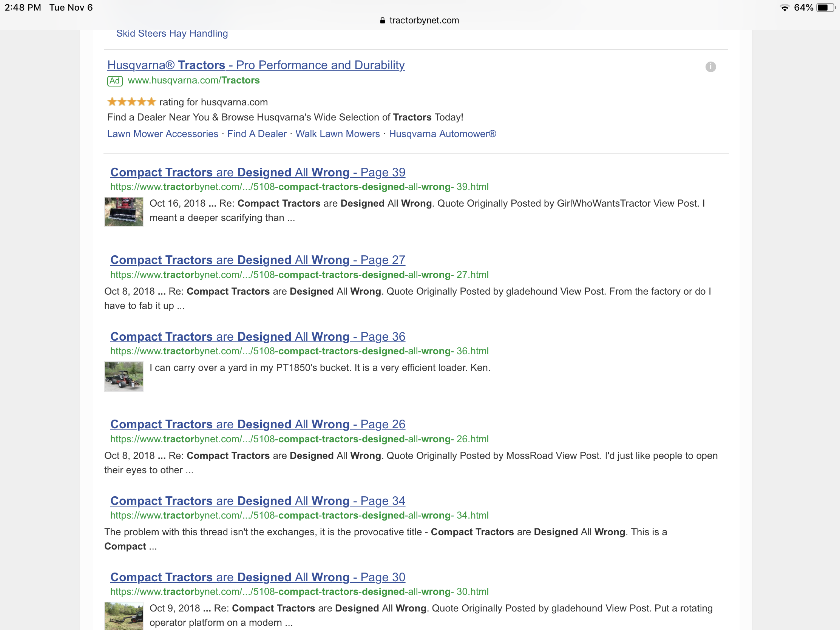The height and width of the screenshot is (630, 840).
Task: Click the five-star rating icons
Action: (x=131, y=102)
